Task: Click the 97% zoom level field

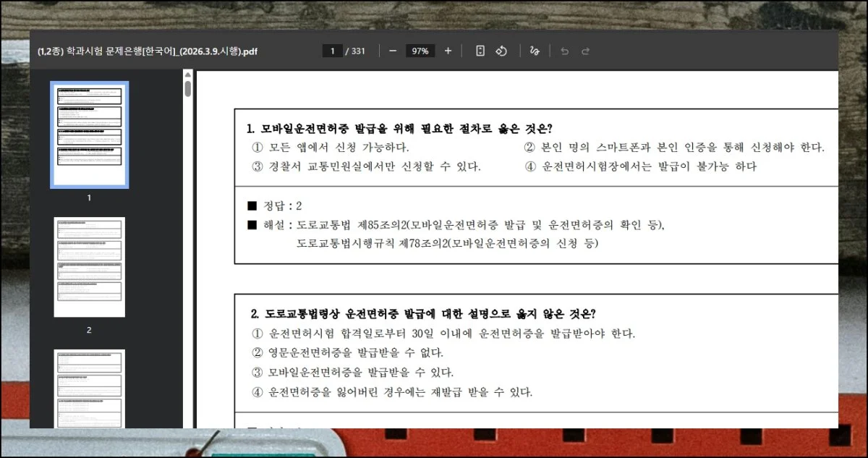Action: tap(420, 51)
